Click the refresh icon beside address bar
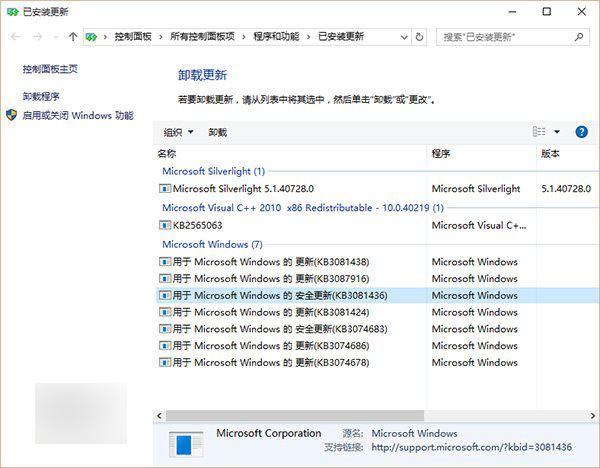The height and width of the screenshot is (468, 600). [419, 36]
